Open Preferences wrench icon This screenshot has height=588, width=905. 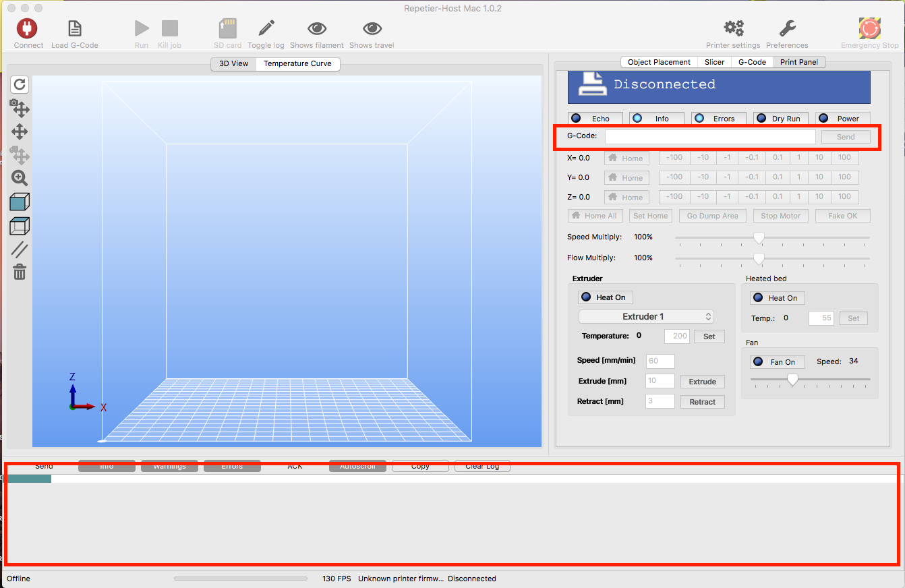click(x=787, y=28)
